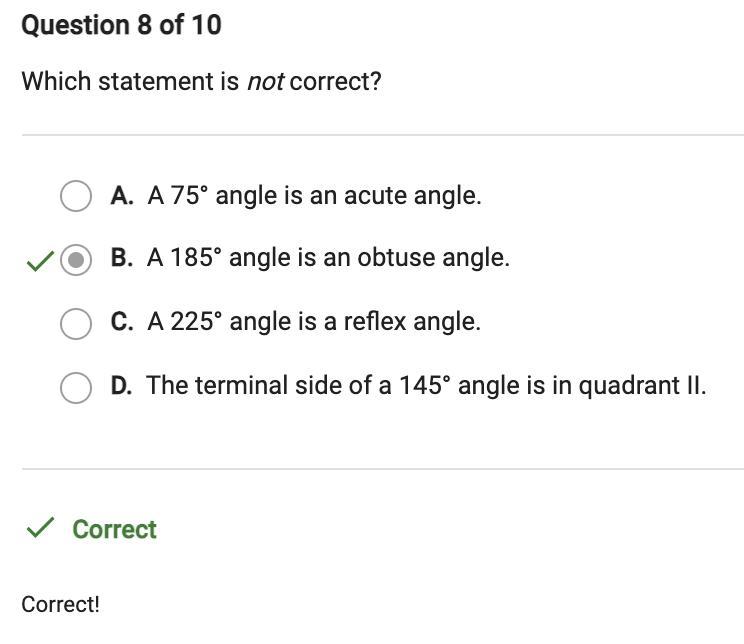744x644 pixels.
Task: Click the italic word 'not' in the question
Action: click(265, 81)
